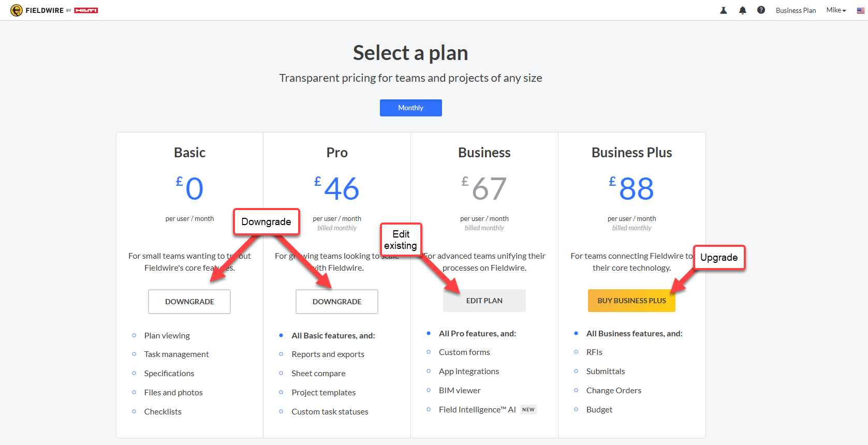Click the NEW badge beside Field Intelligence

click(x=528, y=409)
